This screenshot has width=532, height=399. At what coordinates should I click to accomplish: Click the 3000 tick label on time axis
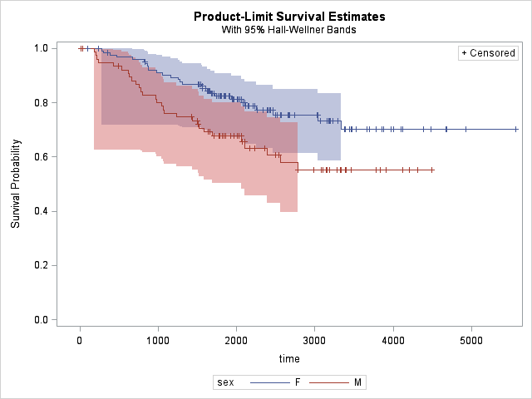pyautogui.click(x=315, y=339)
